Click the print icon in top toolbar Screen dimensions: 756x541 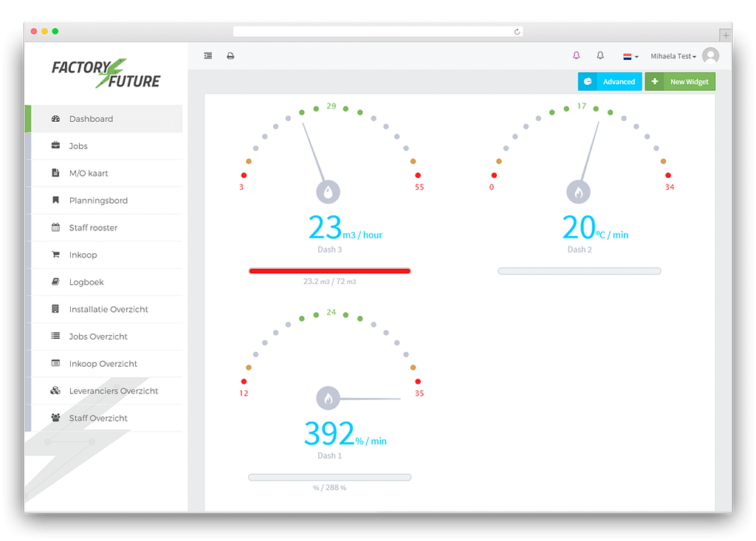230,56
